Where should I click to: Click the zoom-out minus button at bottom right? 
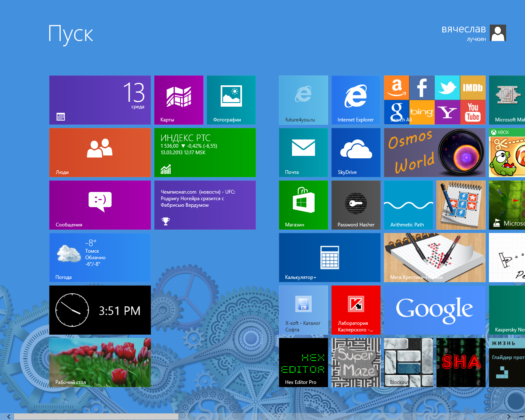click(x=521, y=417)
